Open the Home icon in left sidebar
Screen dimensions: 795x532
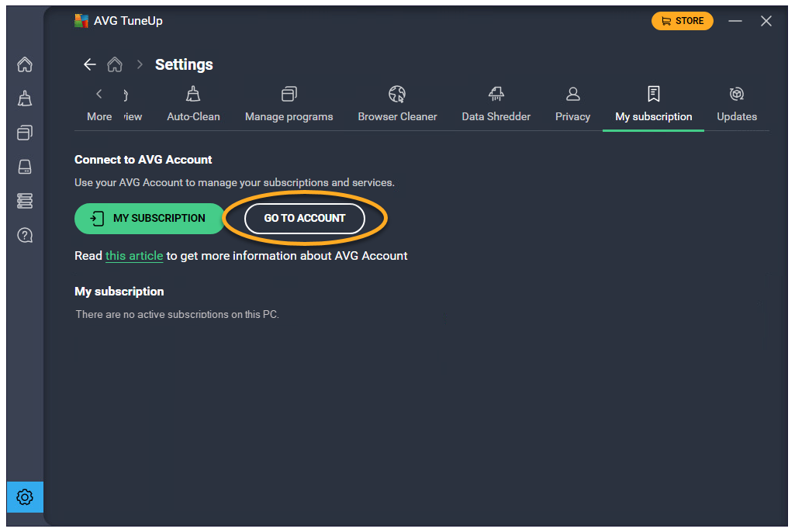coord(25,64)
